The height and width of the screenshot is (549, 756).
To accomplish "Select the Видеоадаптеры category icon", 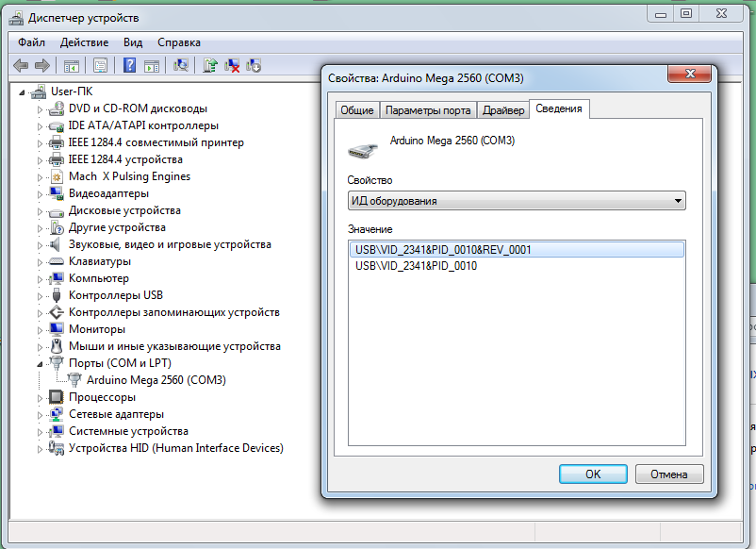I will coord(57,193).
